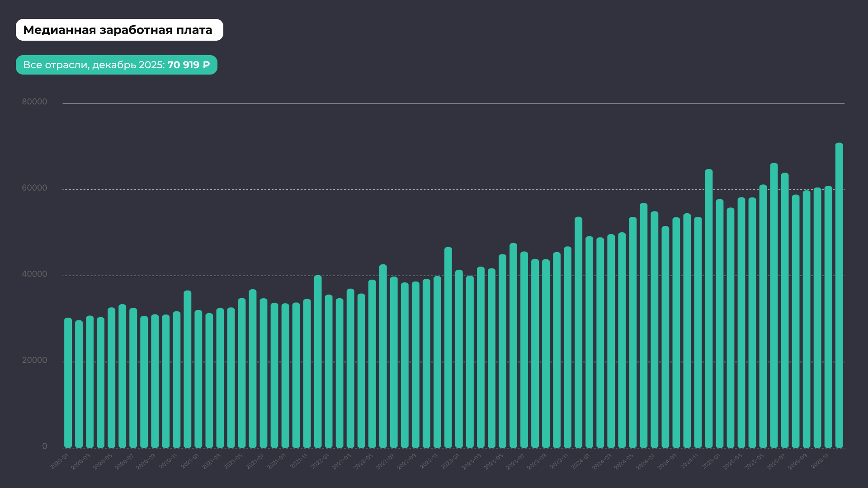The image size is (868, 488).
Task: Click the 2020-01 x-axis label
Action: [59, 462]
